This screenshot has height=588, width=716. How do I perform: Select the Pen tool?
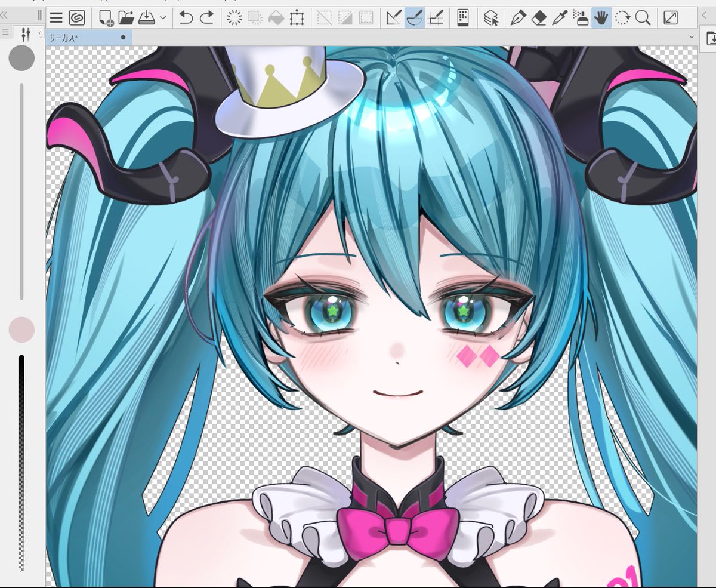click(x=518, y=18)
